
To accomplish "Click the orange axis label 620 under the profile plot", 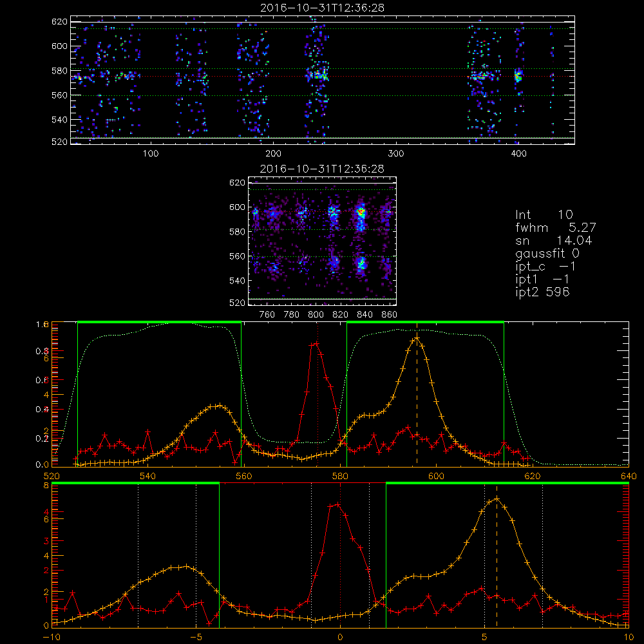I will 533,476.
